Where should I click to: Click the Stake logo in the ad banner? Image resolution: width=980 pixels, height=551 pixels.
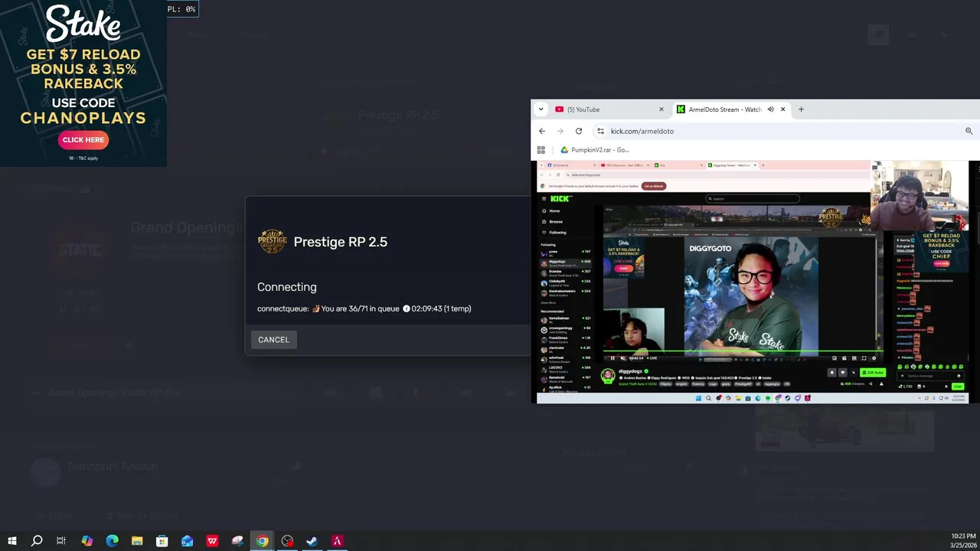tap(83, 24)
